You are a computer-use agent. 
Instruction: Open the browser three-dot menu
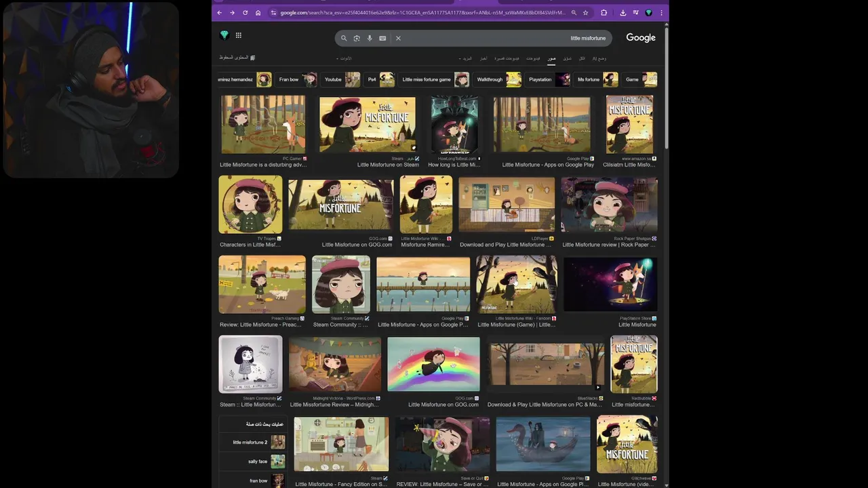click(661, 12)
